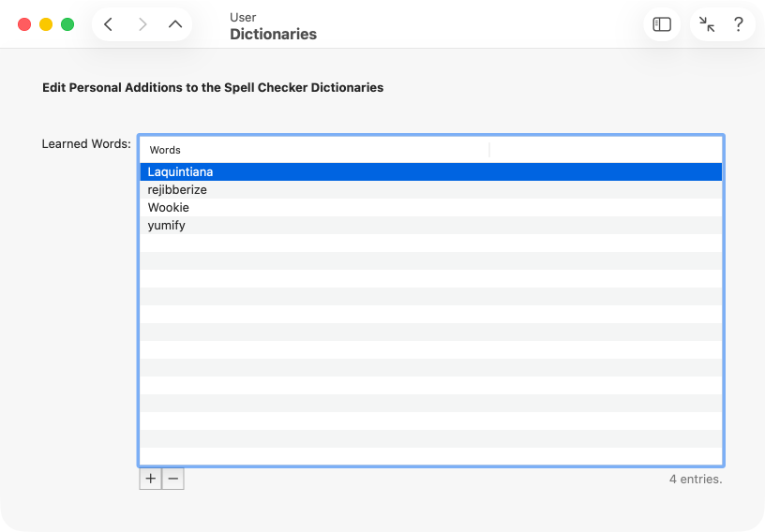Image resolution: width=765 pixels, height=532 pixels.
Task: Close the Dictionaries window
Action: click(x=24, y=24)
